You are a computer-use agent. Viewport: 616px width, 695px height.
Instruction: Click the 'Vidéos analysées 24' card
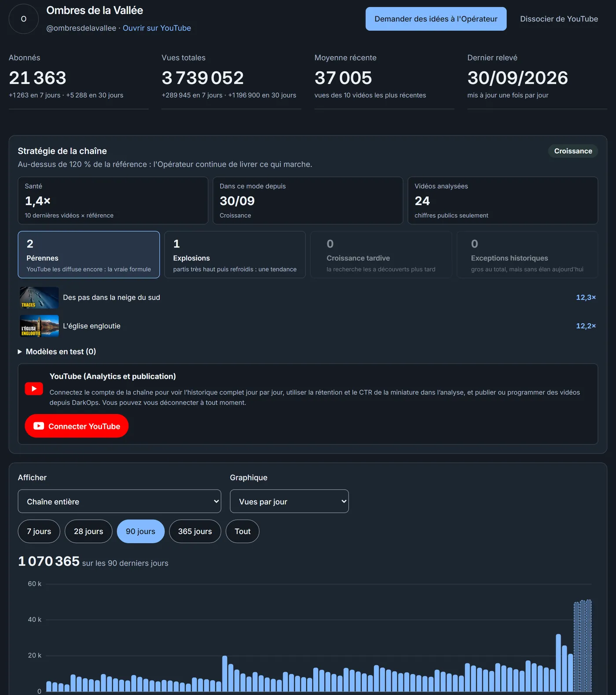point(502,201)
